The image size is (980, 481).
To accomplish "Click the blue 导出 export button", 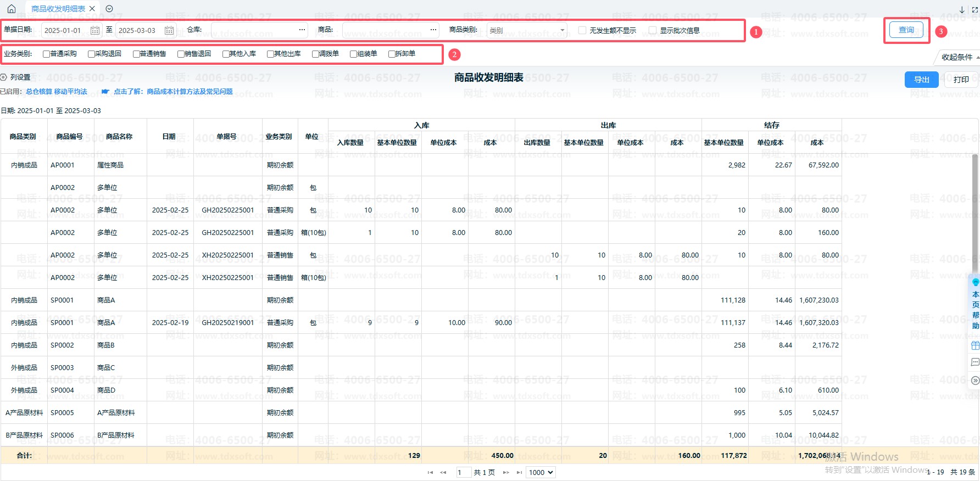I will click(x=921, y=80).
